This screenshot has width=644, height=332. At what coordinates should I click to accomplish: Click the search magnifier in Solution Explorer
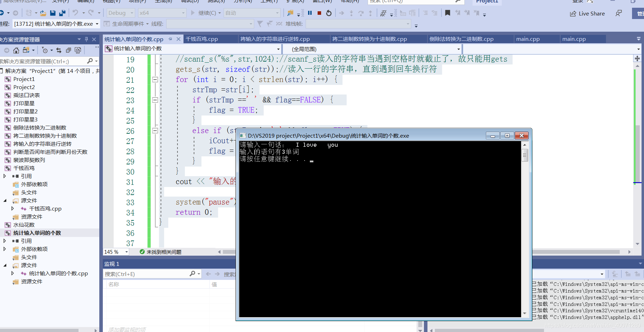[x=90, y=61]
